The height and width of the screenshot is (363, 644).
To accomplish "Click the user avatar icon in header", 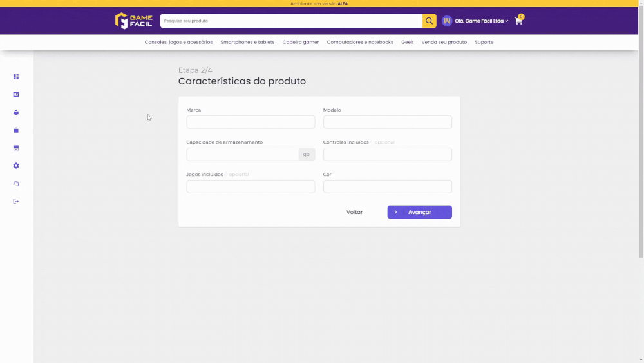I will tap(447, 21).
